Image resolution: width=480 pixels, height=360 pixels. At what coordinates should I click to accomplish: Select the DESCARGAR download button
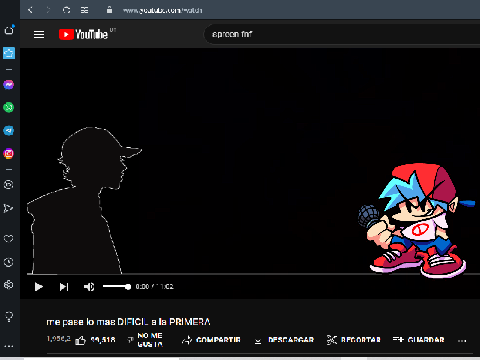(x=284, y=340)
